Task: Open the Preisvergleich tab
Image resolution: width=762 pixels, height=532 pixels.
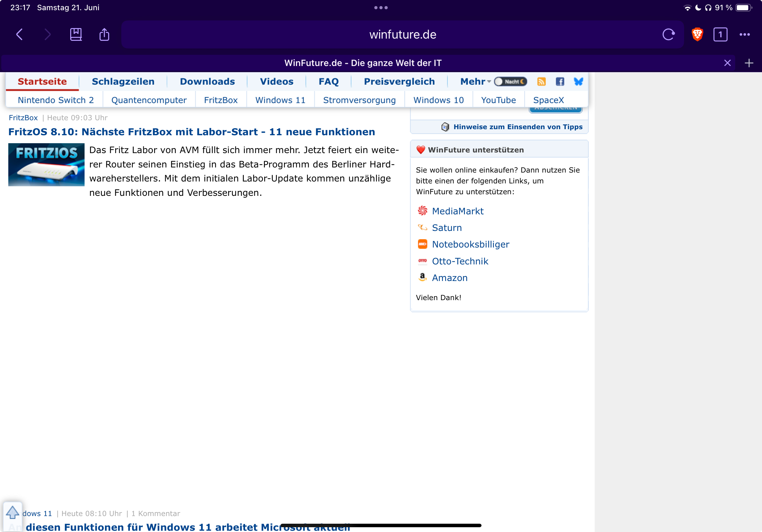Action: [399, 82]
